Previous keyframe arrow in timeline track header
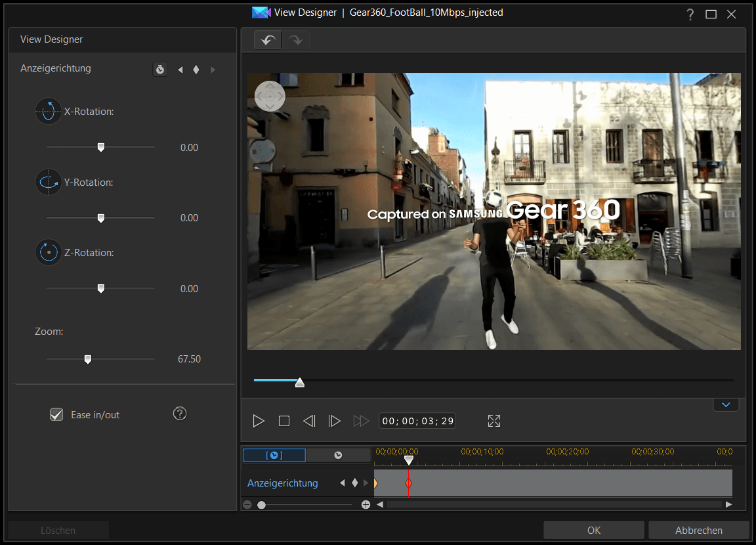The width and height of the screenshot is (756, 545). 343,483
